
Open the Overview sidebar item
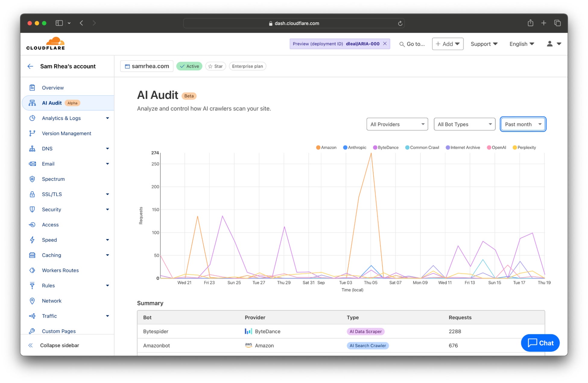tap(53, 88)
